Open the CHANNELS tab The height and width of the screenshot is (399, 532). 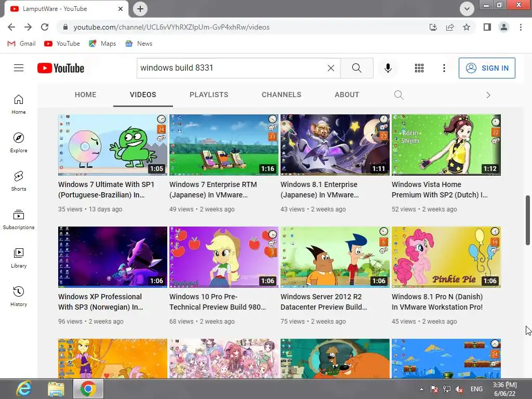click(281, 95)
